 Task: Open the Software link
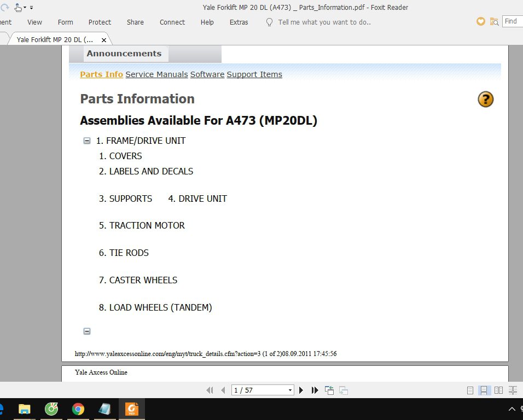[207, 74]
